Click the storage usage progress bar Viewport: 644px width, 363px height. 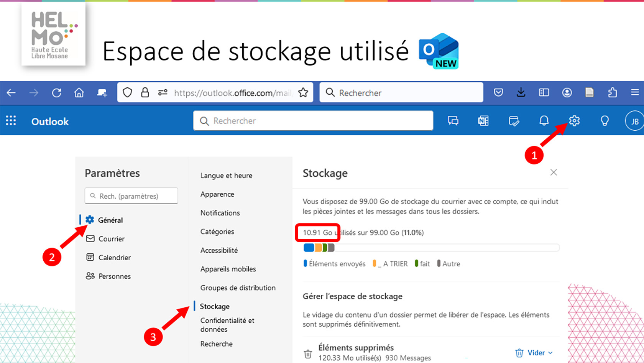point(431,248)
